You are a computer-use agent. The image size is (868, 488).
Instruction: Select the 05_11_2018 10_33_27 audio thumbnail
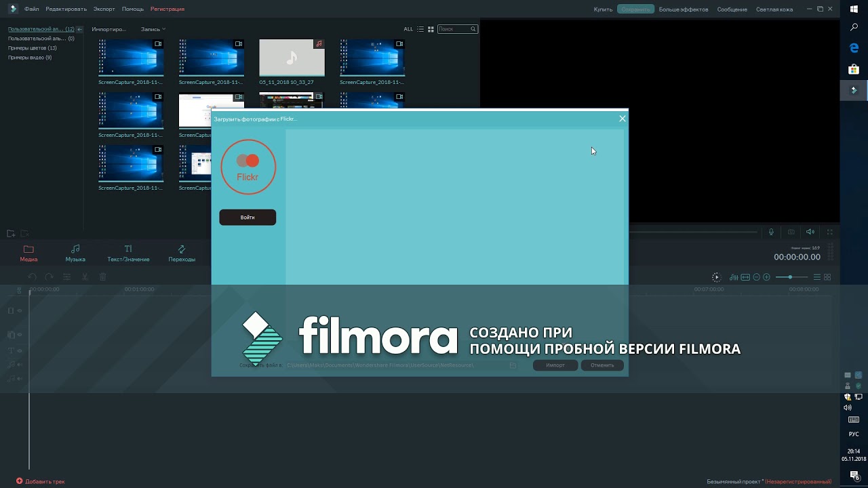[x=292, y=58]
